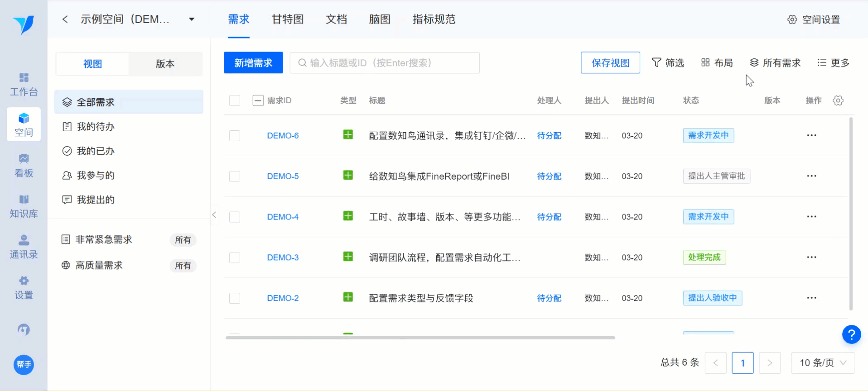Open the 工作台 workbench sidebar icon
The image size is (868, 391).
(24, 84)
